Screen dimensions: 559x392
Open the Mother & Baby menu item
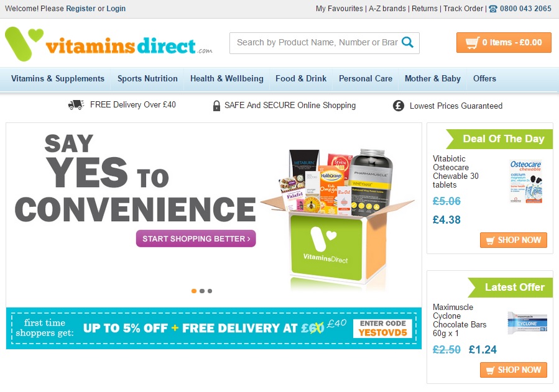pyautogui.click(x=432, y=79)
